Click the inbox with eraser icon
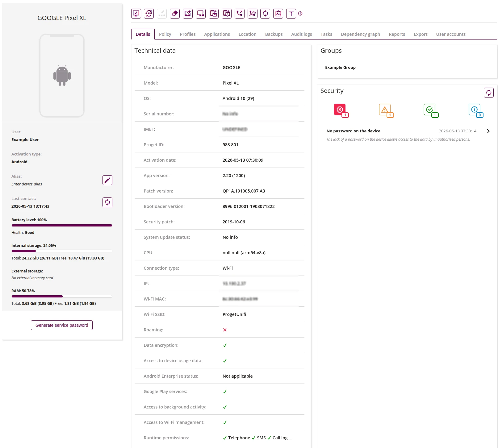The image size is (498, 448). point(188,14)
